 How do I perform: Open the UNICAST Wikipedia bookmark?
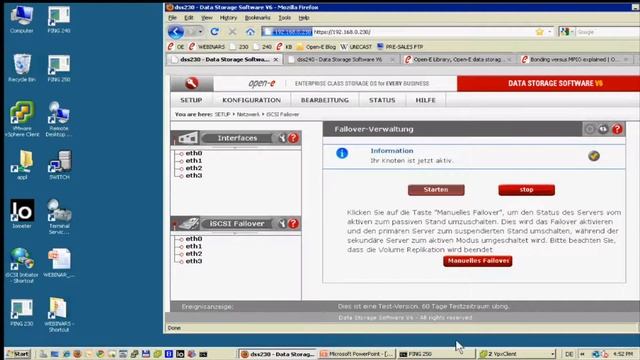click(356, 47)
